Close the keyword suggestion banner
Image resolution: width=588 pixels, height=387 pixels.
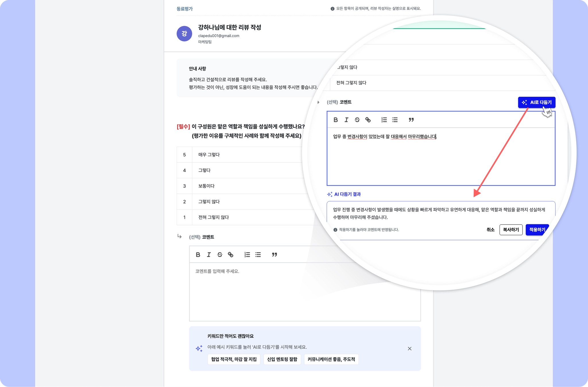coord(410,349)
